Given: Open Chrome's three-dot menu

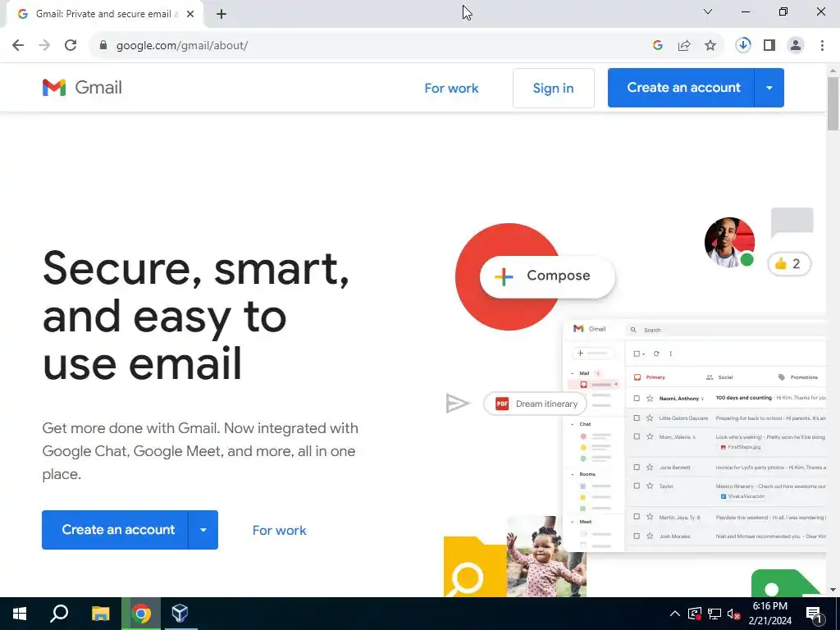Looking at the screenshot, I should (822, 45).
